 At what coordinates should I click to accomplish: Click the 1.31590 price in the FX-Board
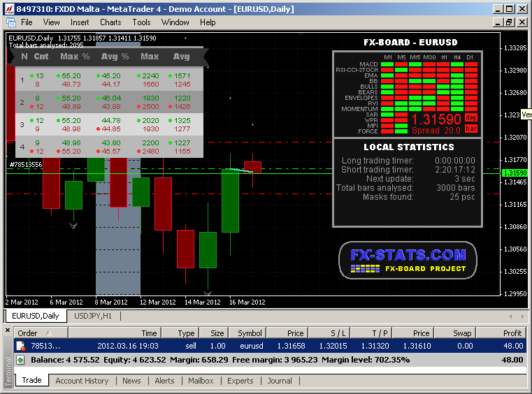click(436, 119)
